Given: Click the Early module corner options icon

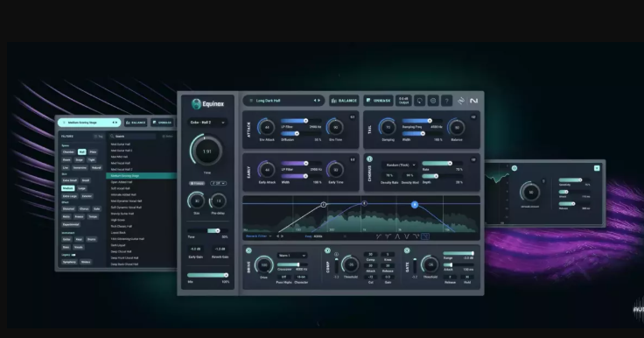Looking at the screenshot, I should coord(353,159).
